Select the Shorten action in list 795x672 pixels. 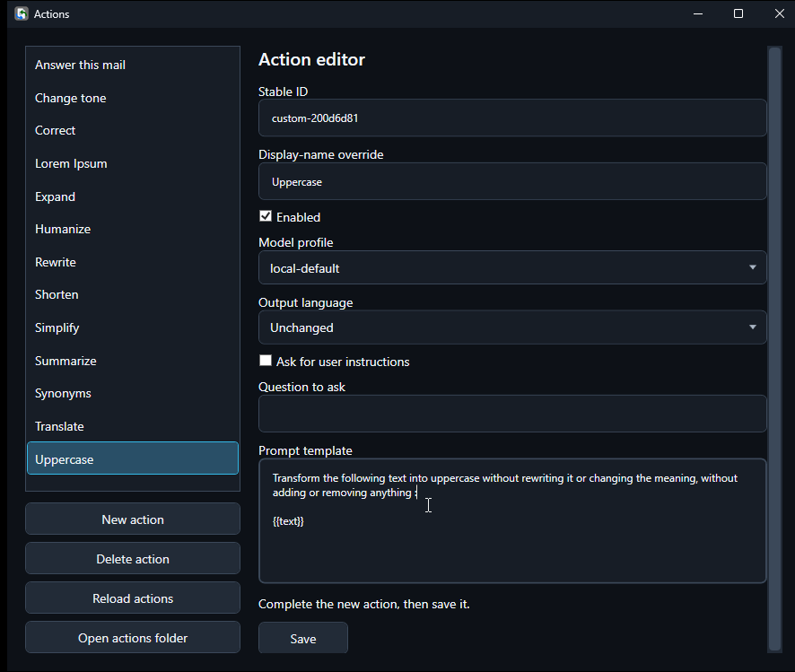point(132,294)
